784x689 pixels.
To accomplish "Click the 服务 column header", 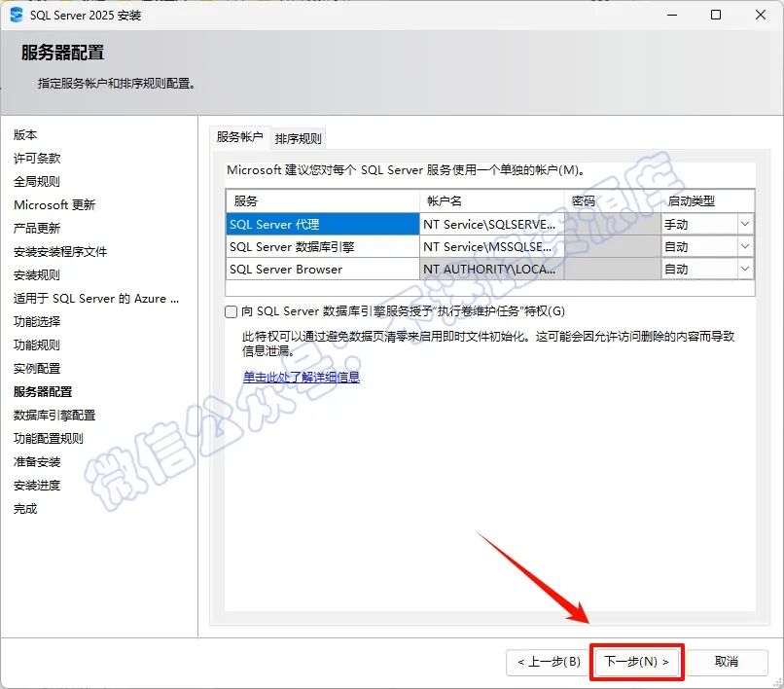I will pos(323,201).
